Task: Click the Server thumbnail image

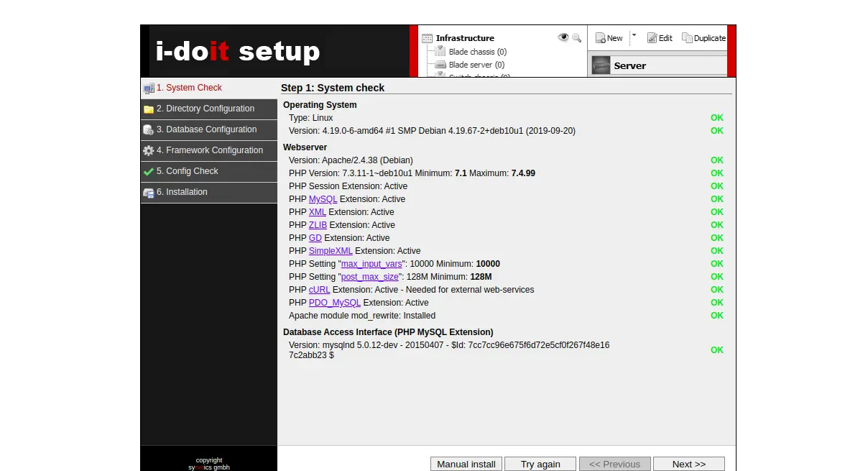Action: 601,65
